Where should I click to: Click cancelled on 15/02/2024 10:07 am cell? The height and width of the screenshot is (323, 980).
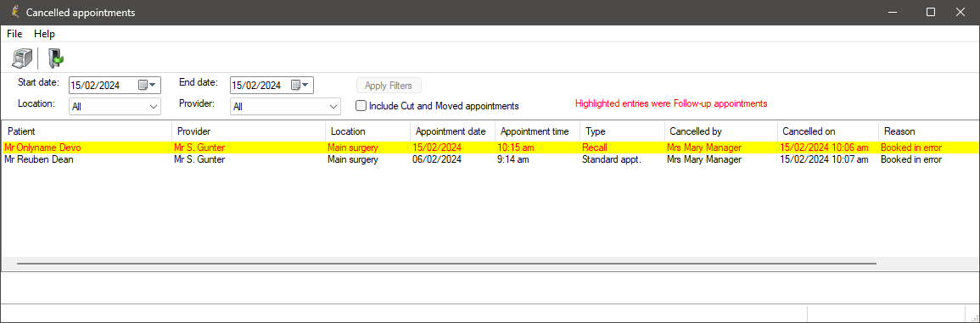click(x=824, y=159)
